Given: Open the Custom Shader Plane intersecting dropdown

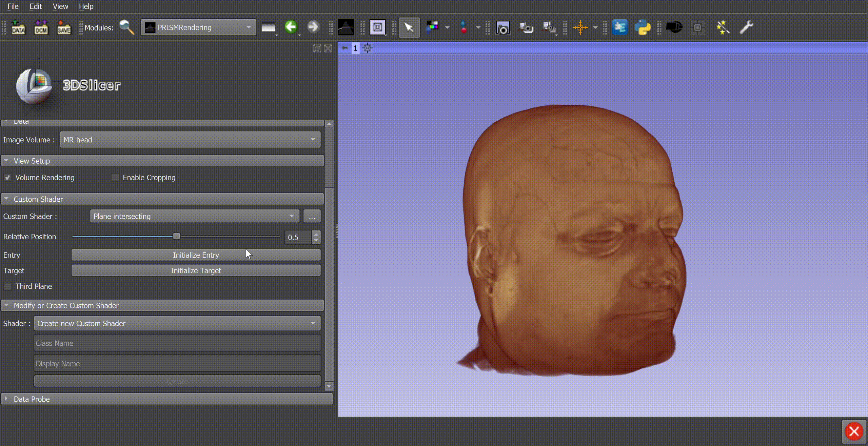Looking at the screenshot, I should point(194,216).
